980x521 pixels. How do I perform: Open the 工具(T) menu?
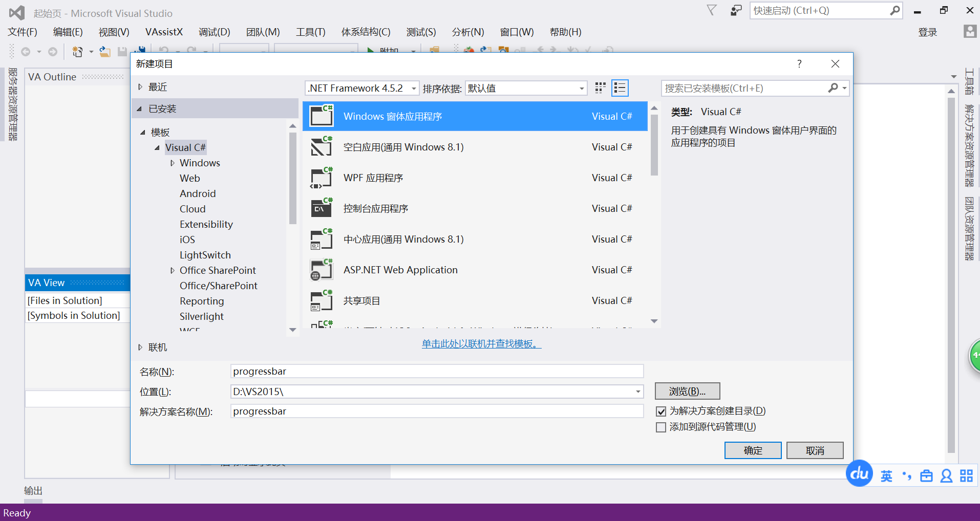pyautogui.click(x=311, y=32)
